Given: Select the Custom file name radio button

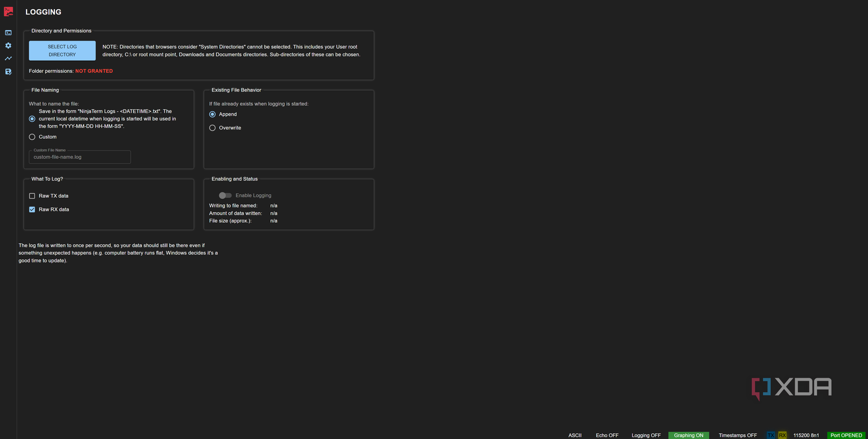Looking at the screenshot, I should (x=32, y=137).
